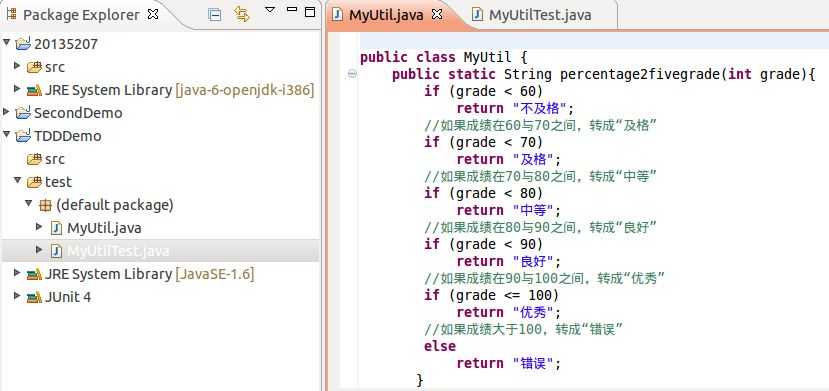Click the "if (grade < 90)" line
The height and width of the screenshot is (391, 829).
483,244
